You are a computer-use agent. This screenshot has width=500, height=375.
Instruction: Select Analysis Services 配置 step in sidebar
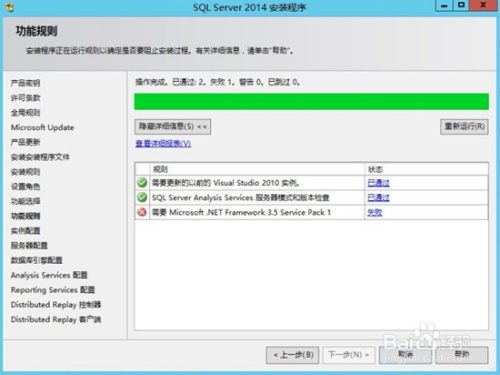coord(49,275)
